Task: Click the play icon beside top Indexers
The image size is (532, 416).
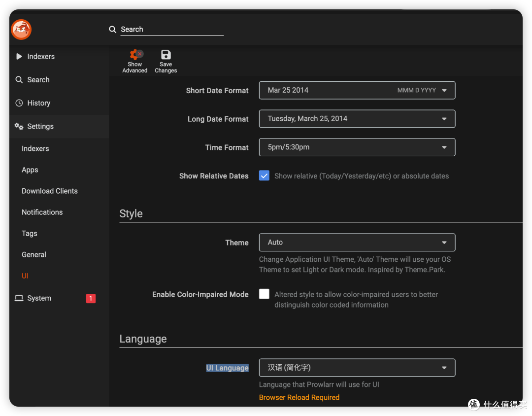Action: (x=19, y=56)
